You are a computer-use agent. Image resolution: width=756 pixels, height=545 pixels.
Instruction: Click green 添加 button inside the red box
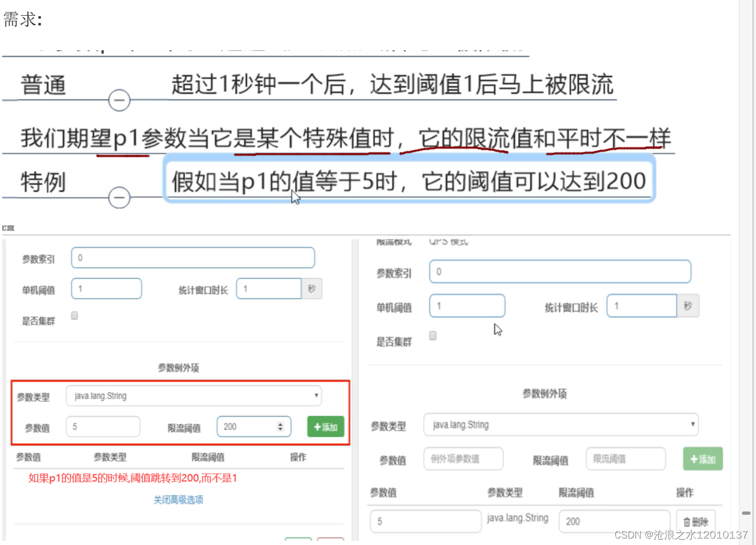pos(326,427)
